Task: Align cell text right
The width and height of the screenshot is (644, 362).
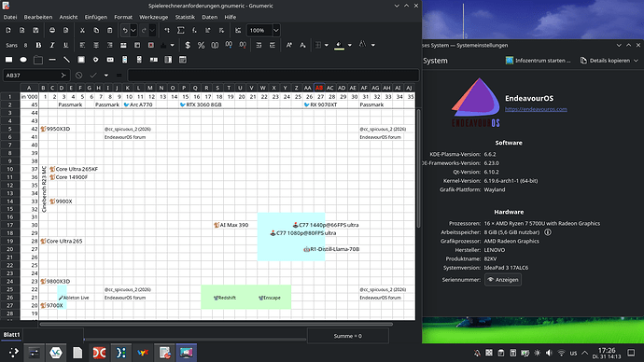Action: coord(109,45)
